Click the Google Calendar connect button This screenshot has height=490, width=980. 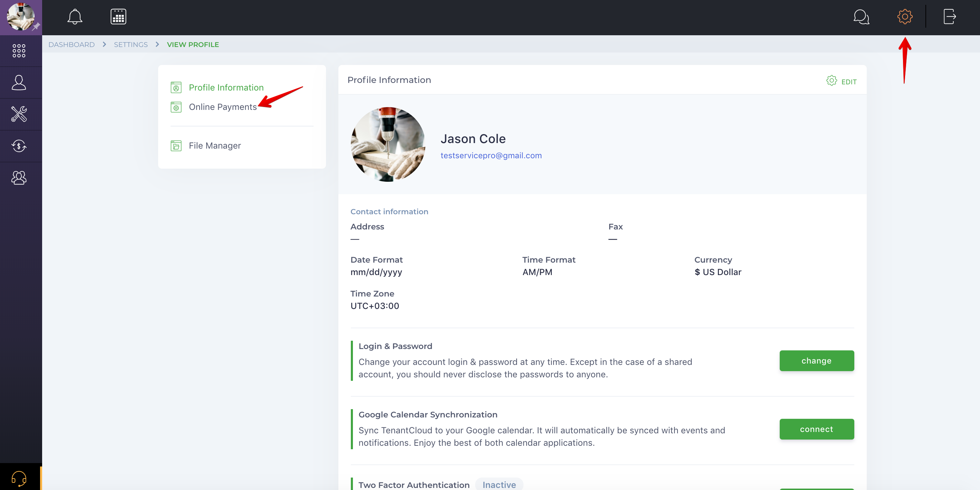[816, 429]
